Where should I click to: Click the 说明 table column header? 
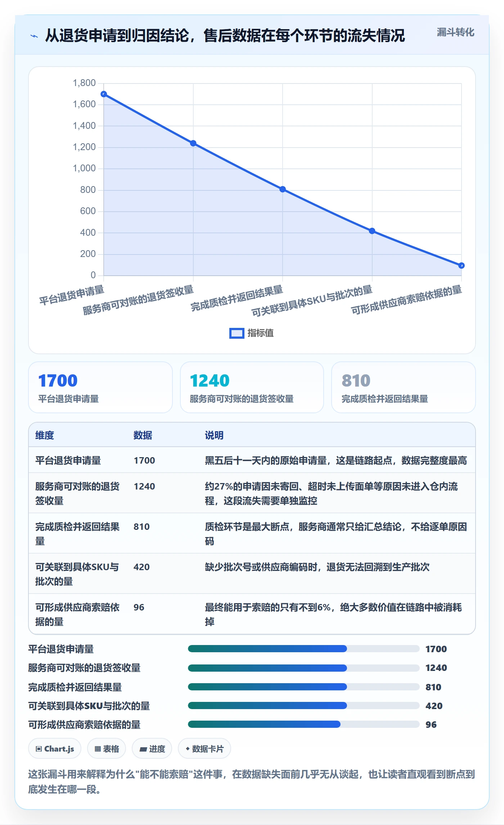214,435
